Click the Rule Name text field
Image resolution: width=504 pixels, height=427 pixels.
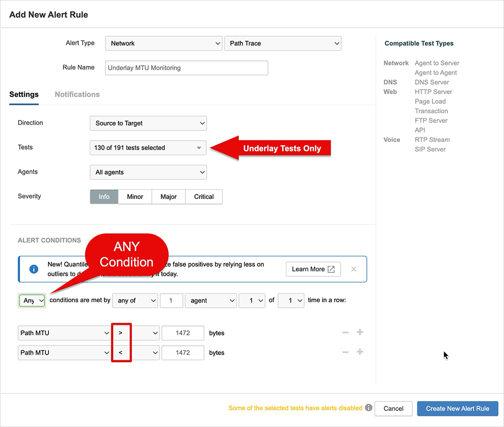[186, 68]
